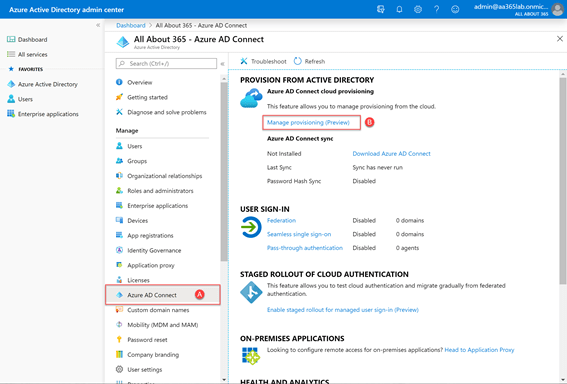Click the Getting started rocket icon
The width and height of the screenshot is (567, 384).
coord(119,97)
